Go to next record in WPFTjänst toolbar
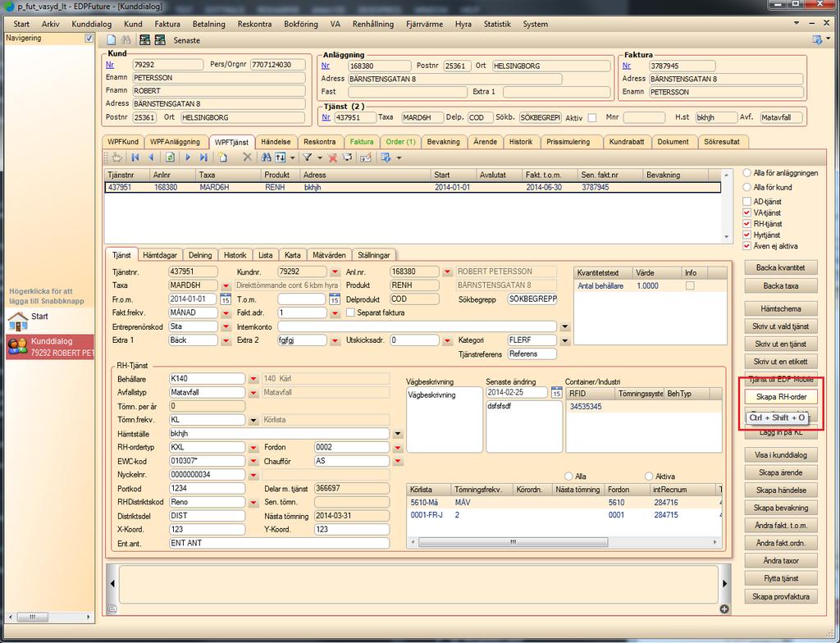 [188, 157]
